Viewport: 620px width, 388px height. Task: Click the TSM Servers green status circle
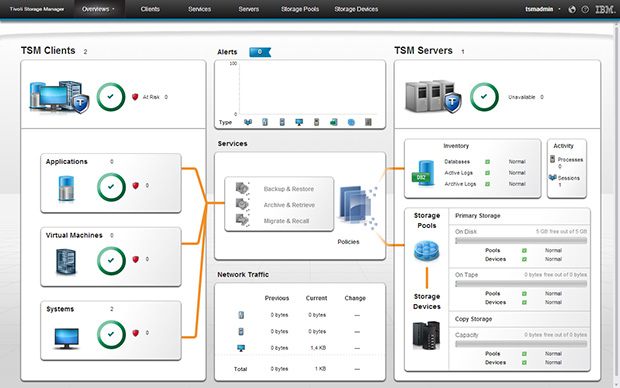point(484,97)
